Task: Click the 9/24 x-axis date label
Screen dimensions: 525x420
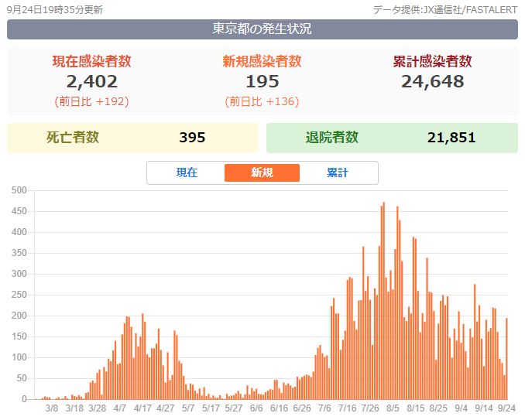Action: 506,408
